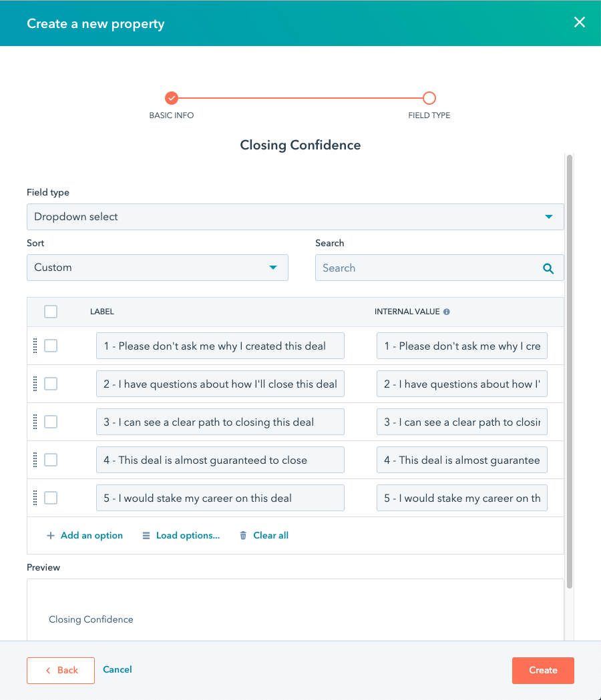Check the box for option 2 row
Viewport: 601px width, 700px height.
pyautogui.click(x=51, y=384)
